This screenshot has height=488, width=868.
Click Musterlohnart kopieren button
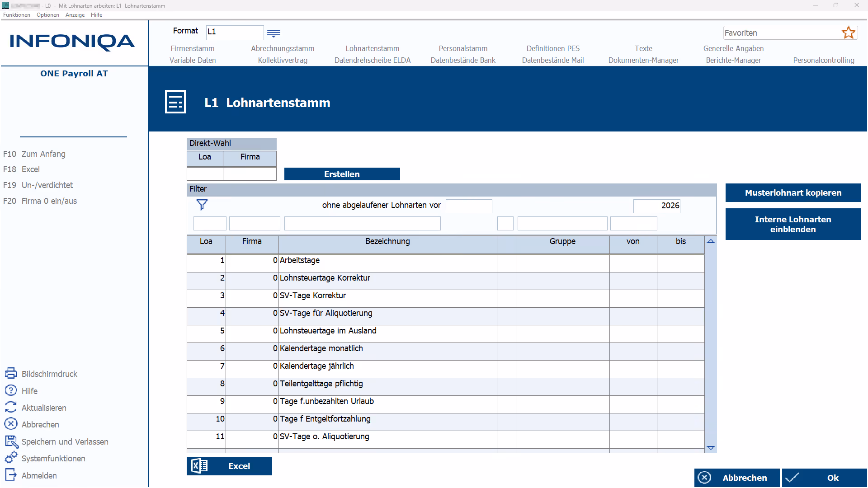point(793,192)
